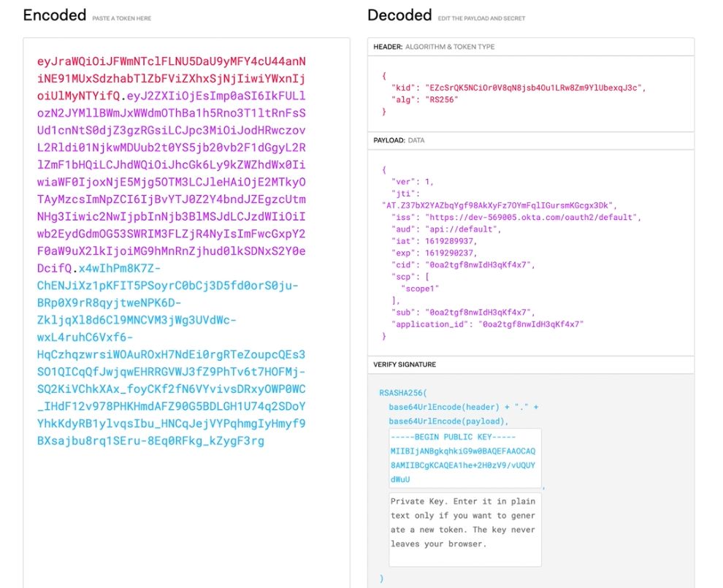This screenshot has width=723, height=588.
Task: Click the public key input box
Action: point(464,458)
